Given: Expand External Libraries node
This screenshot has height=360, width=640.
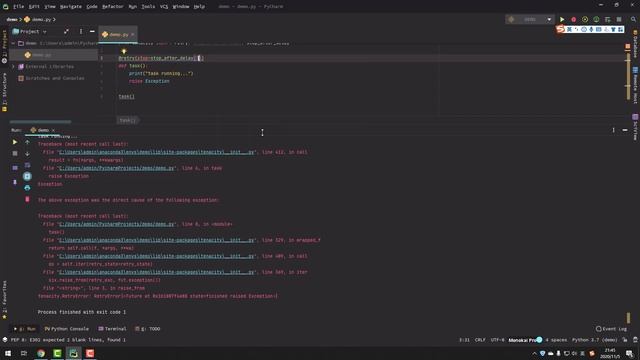Looking at the screenshot, I should pyautogui.click(x=13, y=67).
